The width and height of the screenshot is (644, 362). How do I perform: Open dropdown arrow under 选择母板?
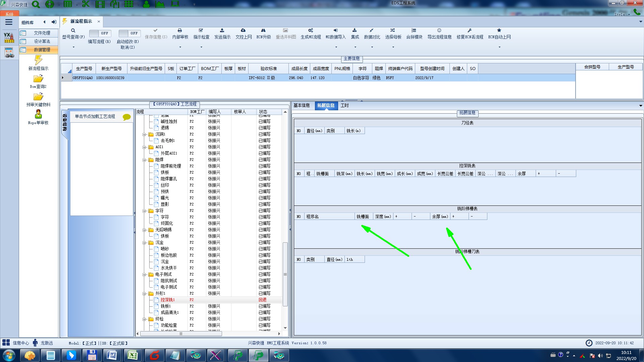coord(393,47)
